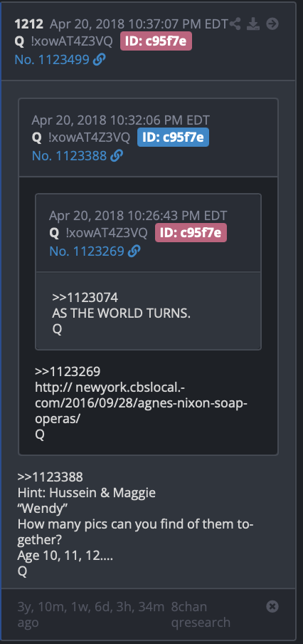Screen dimensions: 303x644
Task: Click the chain link icon beside No. 1123388
Action: [x=117, y=156]
